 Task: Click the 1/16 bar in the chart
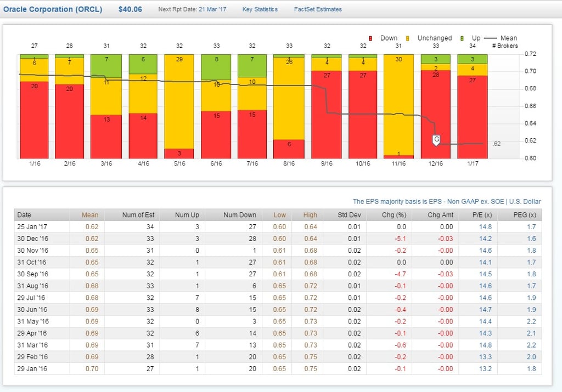click(34, 106)
